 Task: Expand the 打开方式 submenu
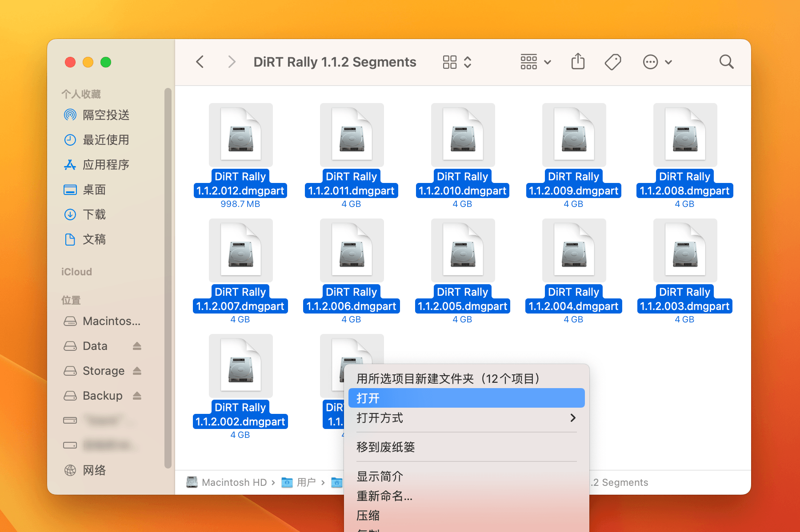pyautogui.click(x=466, y=417)
